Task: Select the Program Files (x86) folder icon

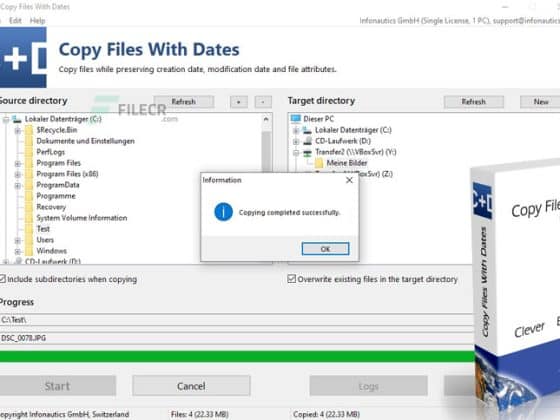Action: click(x=29, y=174)
